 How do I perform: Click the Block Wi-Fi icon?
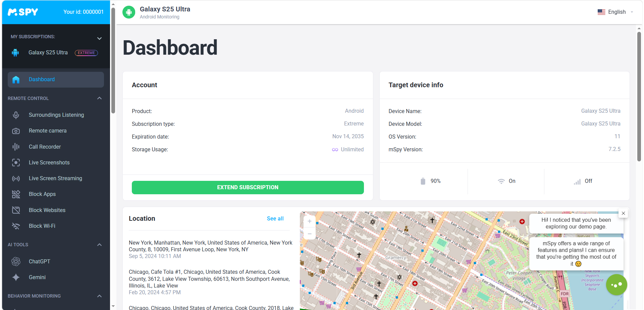coord(16,226)
